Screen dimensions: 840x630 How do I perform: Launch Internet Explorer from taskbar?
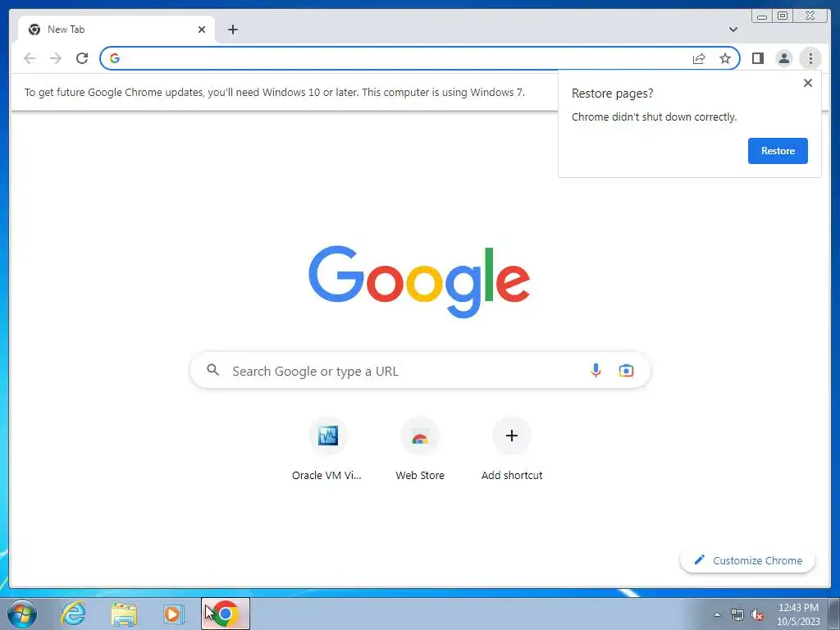point(73,614)
